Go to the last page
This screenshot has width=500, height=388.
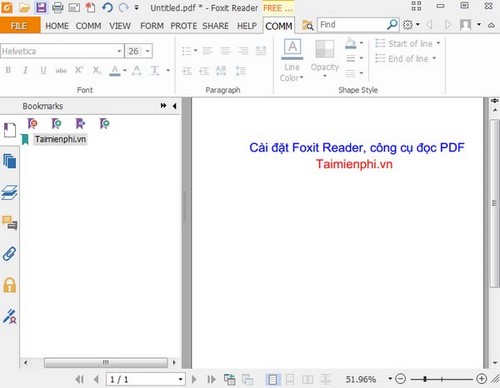pyautogui.click(x=211, y=379)
